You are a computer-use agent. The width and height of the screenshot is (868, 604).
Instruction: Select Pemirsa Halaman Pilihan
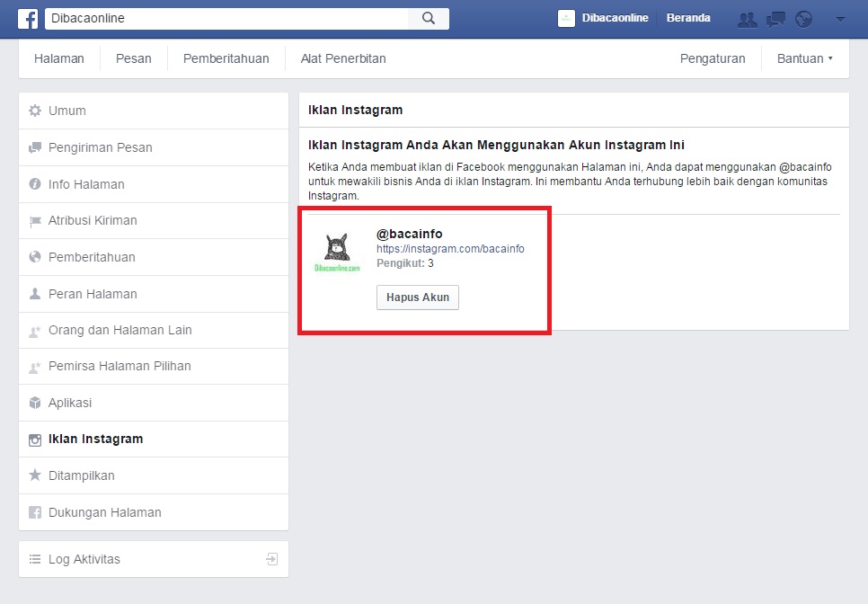click(x=154, y=366)
